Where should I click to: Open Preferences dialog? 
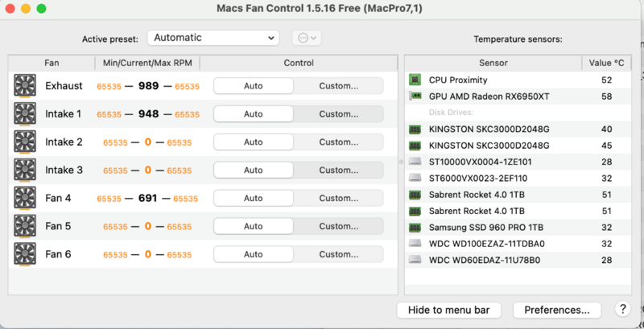tap(557, 310)
